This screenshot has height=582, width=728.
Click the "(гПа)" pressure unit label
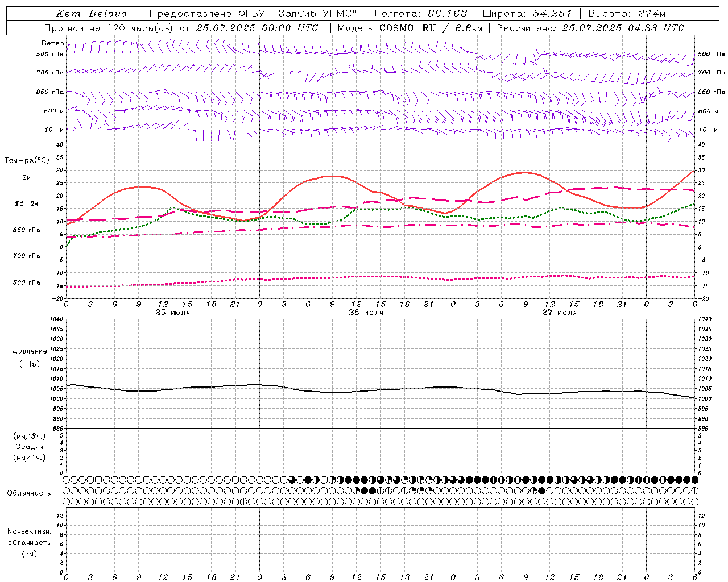[x=30, y=364]
